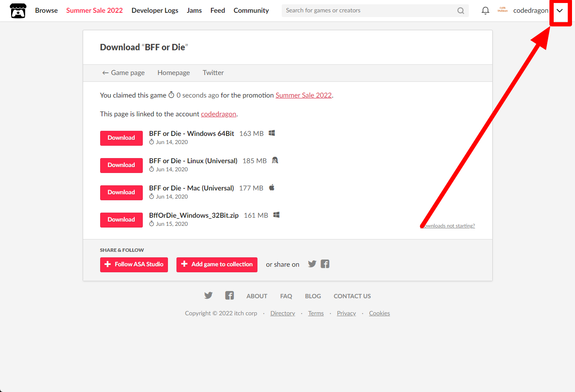The image size is (575, 392).
Task: Open the footer CONTACT US link
Action: click(352, 296)
